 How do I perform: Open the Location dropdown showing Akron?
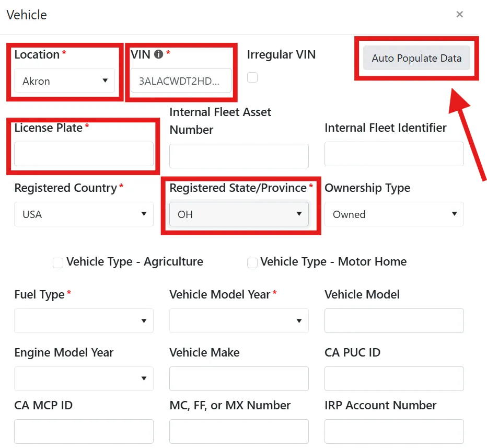click(x=65, y=81)
